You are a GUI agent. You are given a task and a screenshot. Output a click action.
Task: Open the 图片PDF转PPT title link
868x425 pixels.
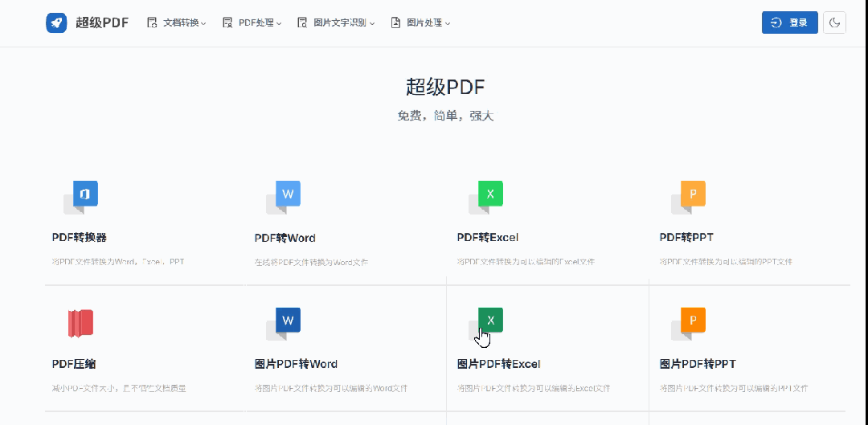pyautogui.click(x=698, y=364)
